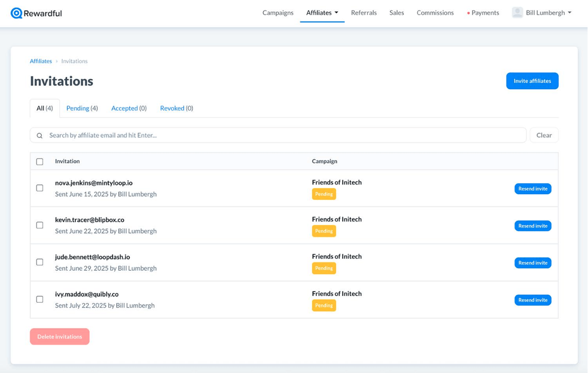Click the jude.bennett@loopdash.io email
Screen dimensions: 588x373
coord(93,257)
